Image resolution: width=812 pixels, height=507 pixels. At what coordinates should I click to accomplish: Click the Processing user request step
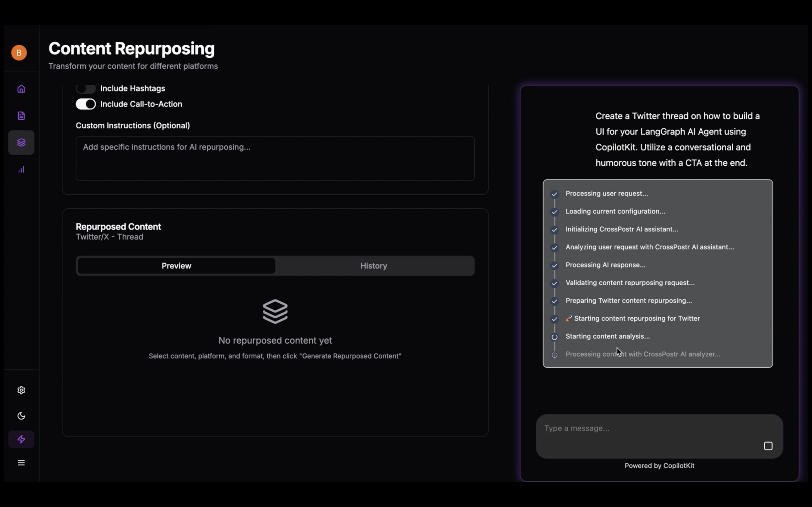point(606,194)
